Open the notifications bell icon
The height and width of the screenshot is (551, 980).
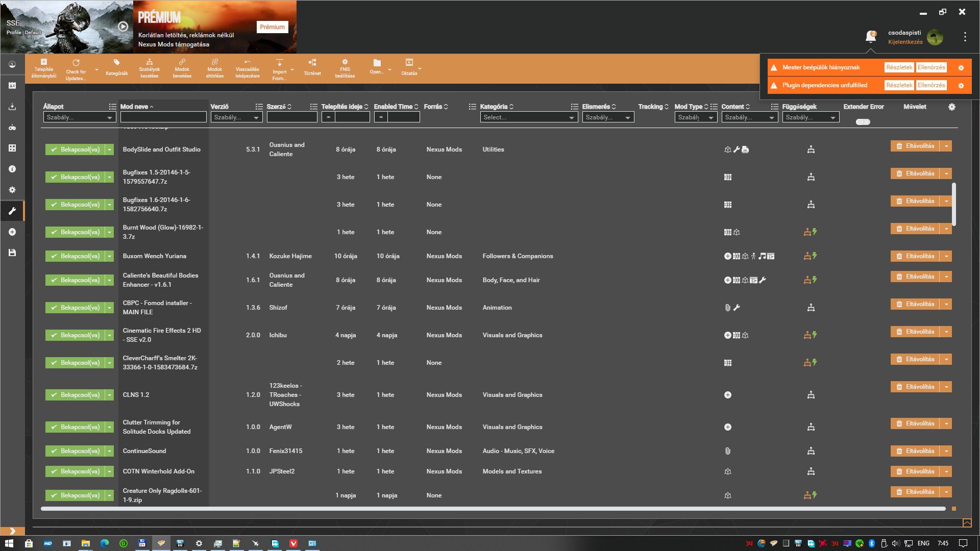[871, 37]
